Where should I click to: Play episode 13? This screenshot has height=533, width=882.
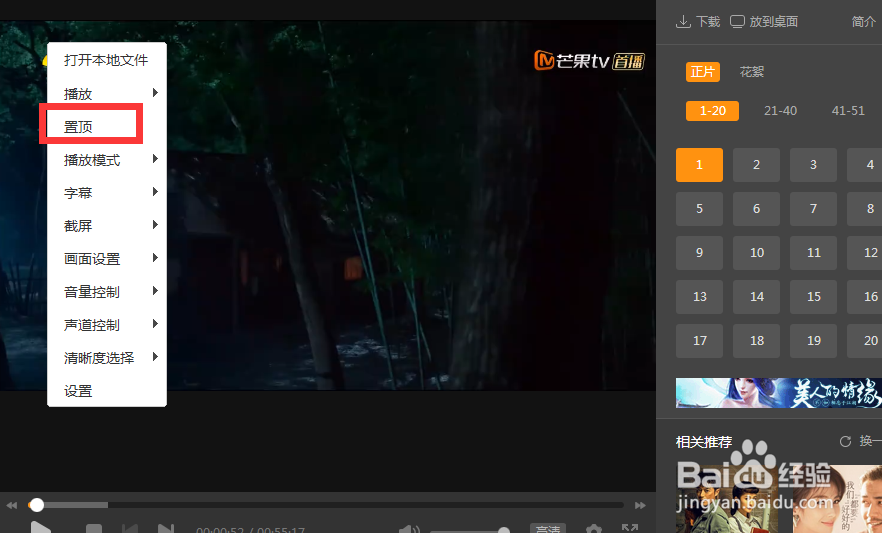point(699,296)
